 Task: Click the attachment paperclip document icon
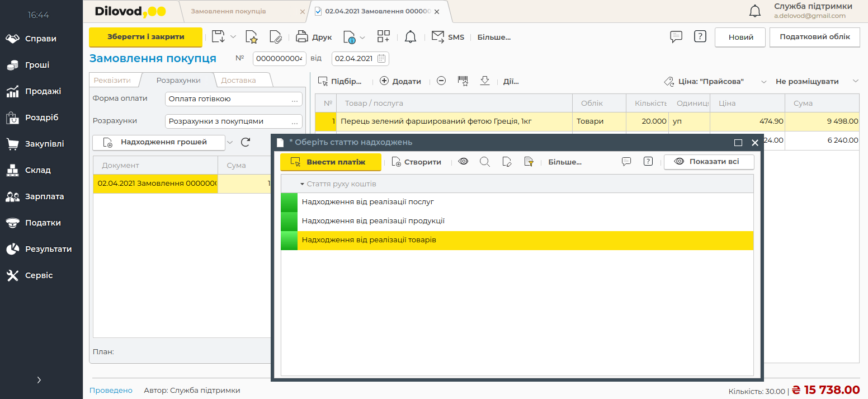(x=275, y=37)
